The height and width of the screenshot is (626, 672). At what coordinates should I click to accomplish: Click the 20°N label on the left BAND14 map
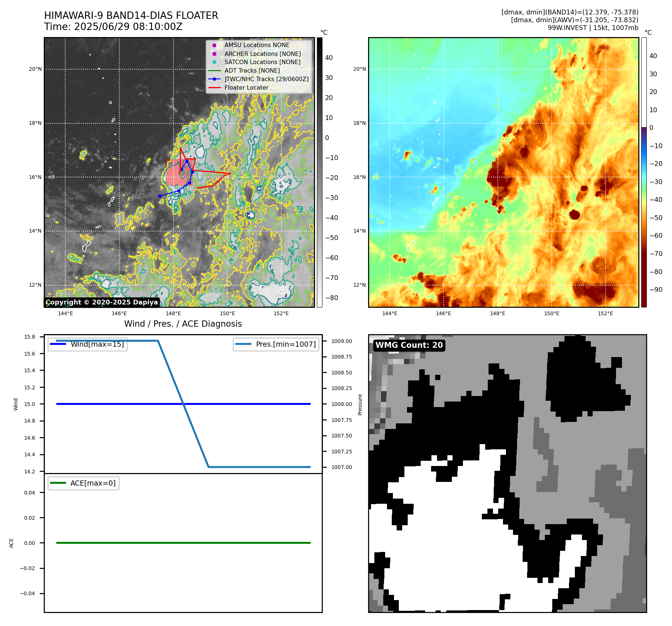(x=35, y=69)
